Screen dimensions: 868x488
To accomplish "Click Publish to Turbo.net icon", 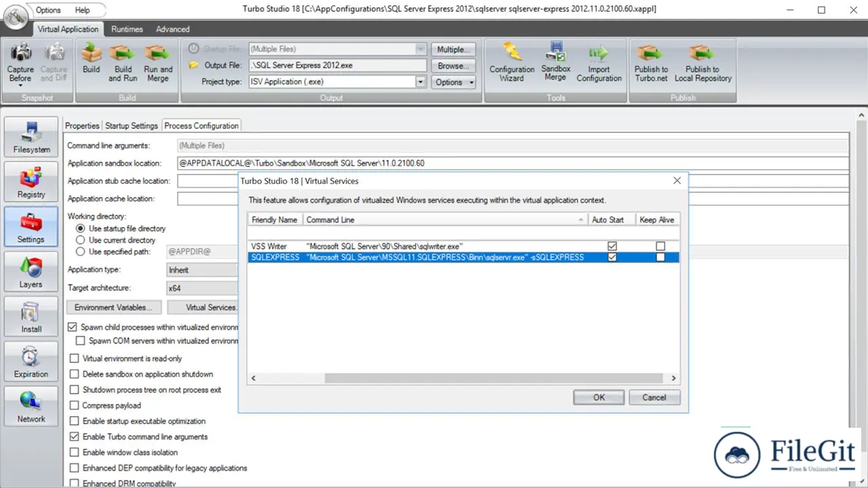I will click(651, 53).
